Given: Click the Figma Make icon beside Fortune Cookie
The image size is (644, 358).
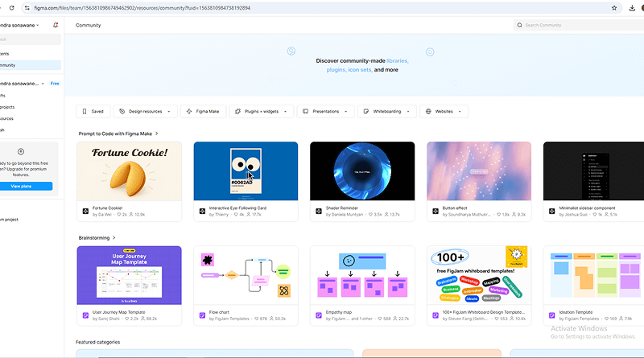Looking at the screenshot, I should (x=85, y=212).
